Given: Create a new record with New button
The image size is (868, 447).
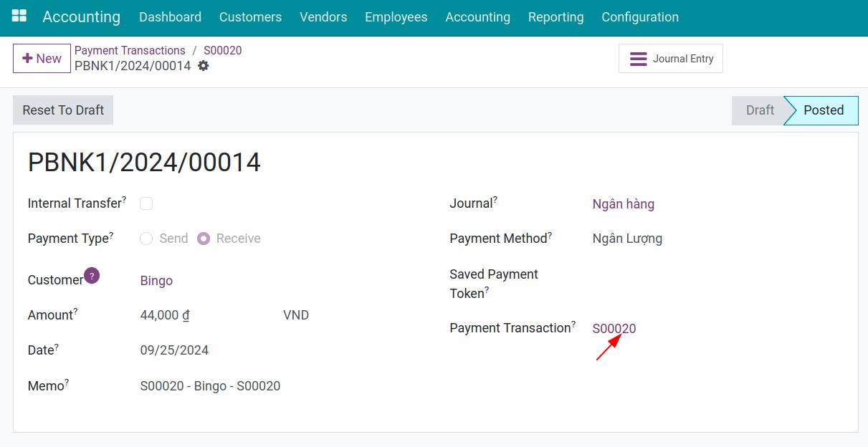Looking at the screenshot, I should pos(42,59).
